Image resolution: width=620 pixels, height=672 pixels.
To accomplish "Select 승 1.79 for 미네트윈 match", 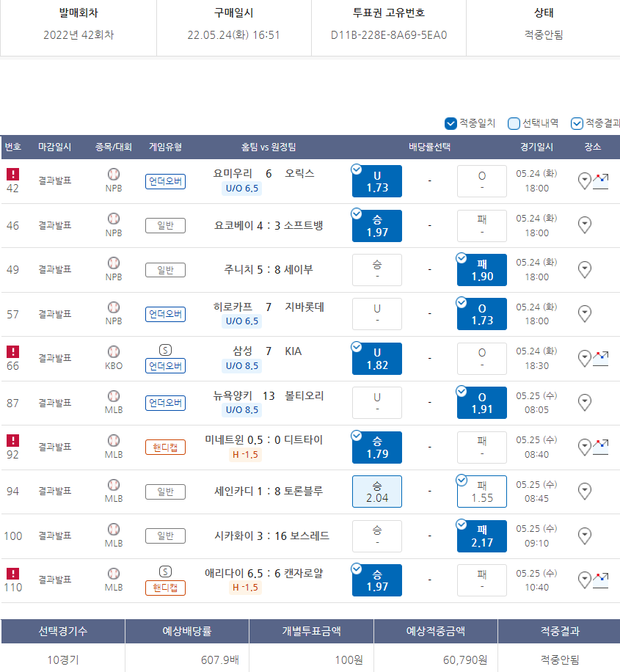I will 377,448.
